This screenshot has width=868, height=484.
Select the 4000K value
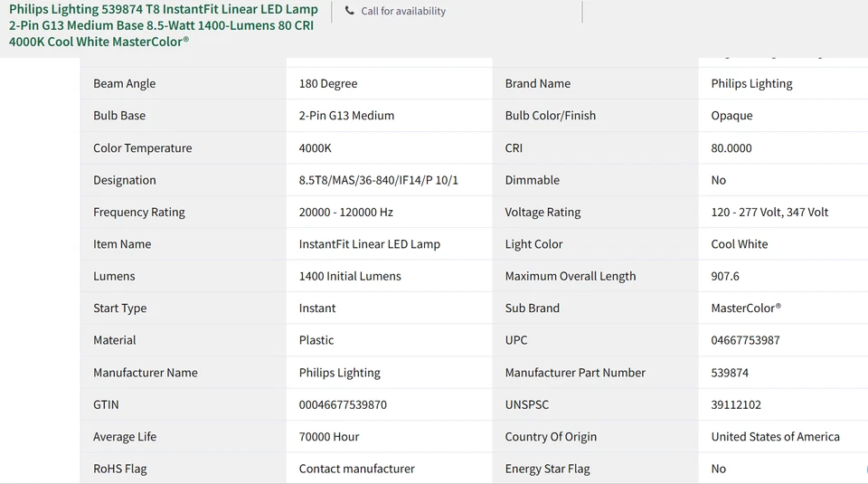(x=315, y=147)
